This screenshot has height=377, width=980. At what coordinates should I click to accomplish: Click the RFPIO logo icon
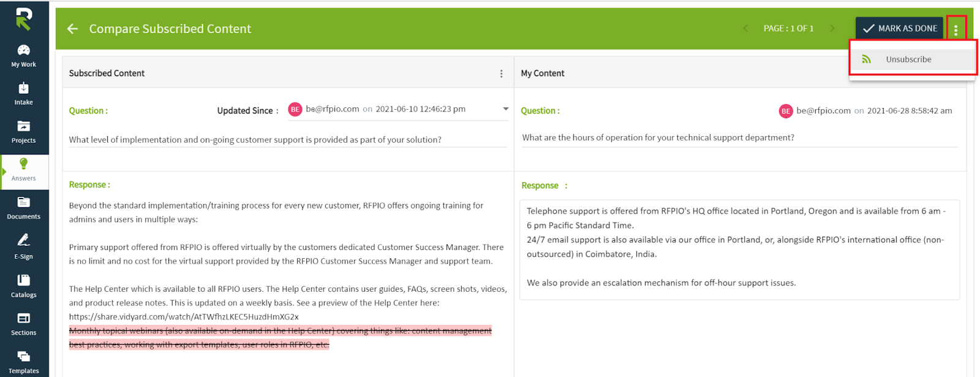point(24,19)
